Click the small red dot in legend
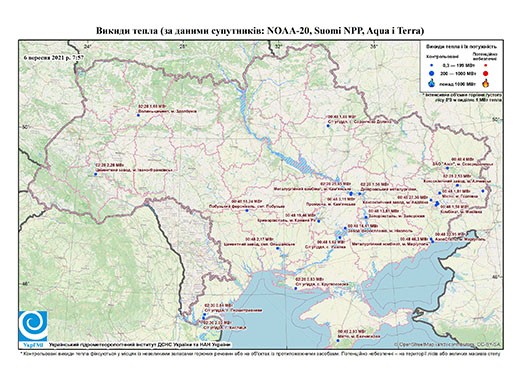520x368 pixels. point(486,66)
